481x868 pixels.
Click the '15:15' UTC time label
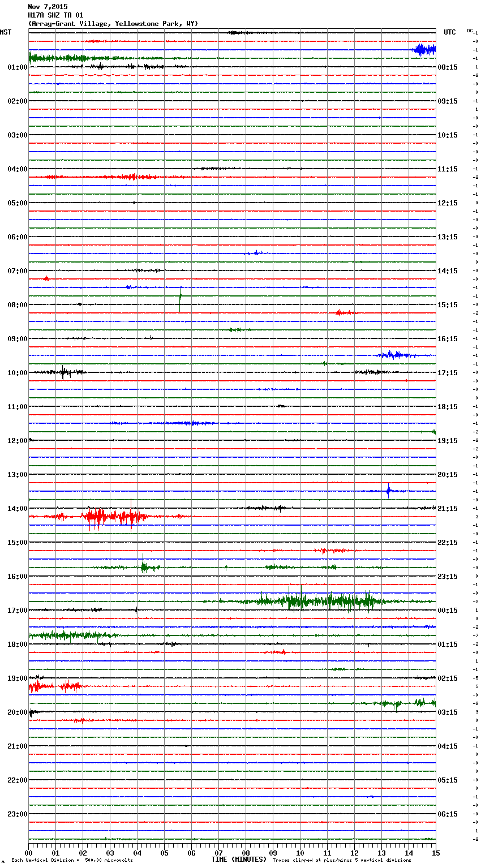(448, 305)
